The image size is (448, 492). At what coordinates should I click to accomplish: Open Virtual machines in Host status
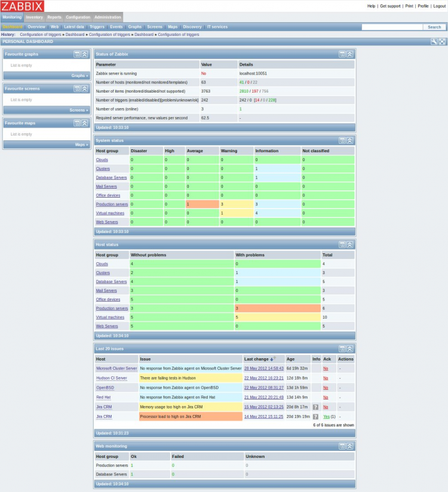tap(110, 317)
